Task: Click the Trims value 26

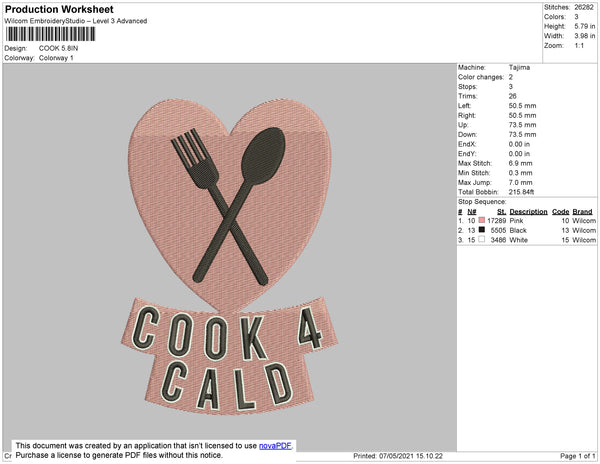Action: click(x=512, y=96)
